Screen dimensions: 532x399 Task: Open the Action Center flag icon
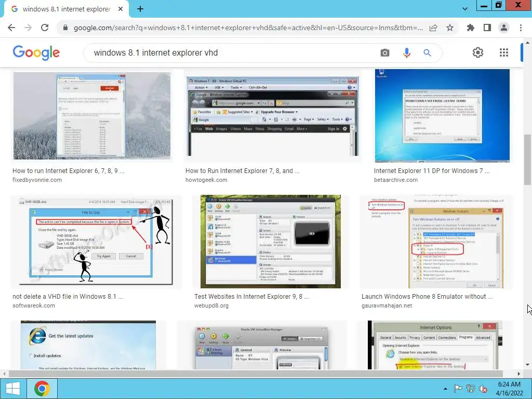458,389
